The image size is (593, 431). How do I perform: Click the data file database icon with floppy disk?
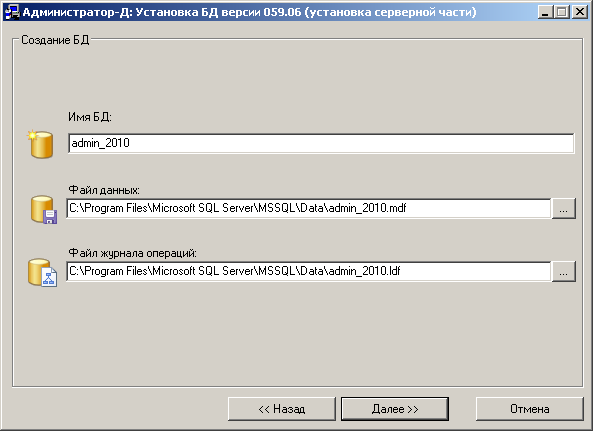pos(43,210)
